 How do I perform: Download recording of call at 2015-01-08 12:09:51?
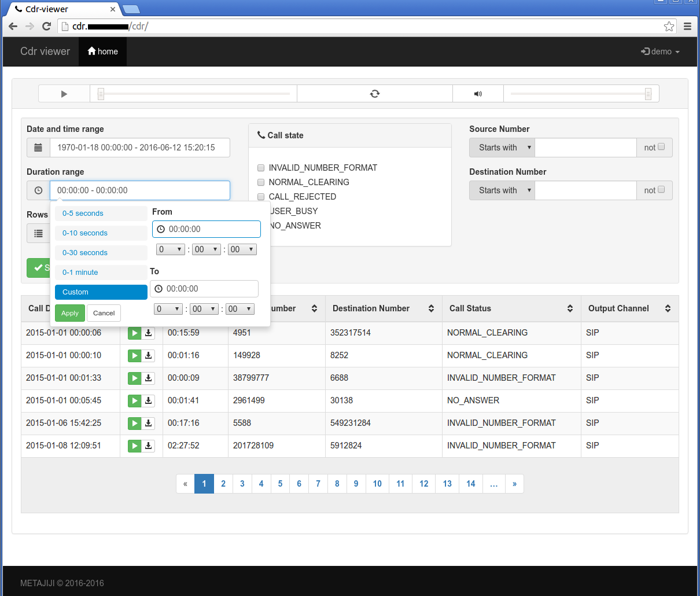click(x=148, y=446)
